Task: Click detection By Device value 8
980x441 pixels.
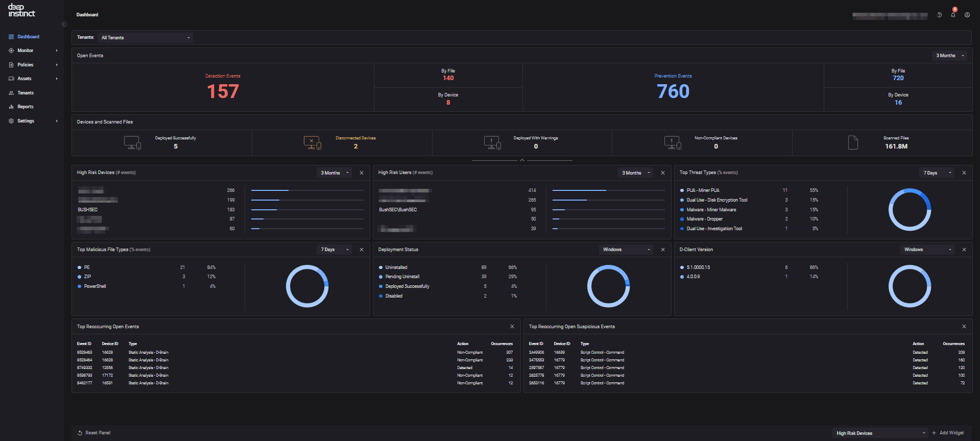Action: click(x=448, y=103)
